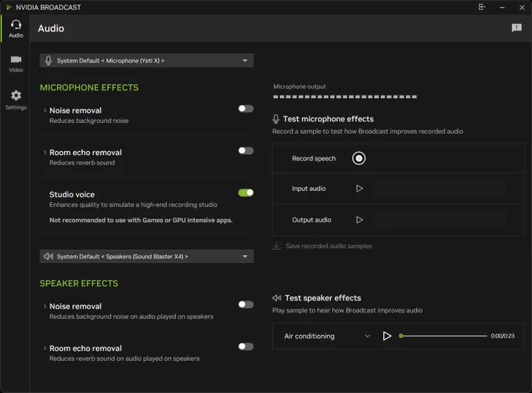532x393 pixels.
Task: Click the speaker icon beside Test speaker effects
Action: click(x=277, y=298)
